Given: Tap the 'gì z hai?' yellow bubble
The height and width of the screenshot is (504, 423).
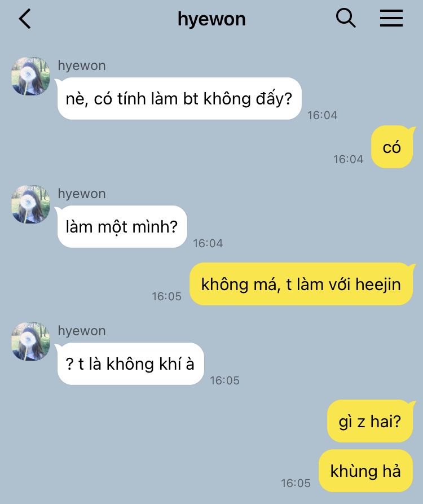Looking at the screenshot, I should point(370,421).
